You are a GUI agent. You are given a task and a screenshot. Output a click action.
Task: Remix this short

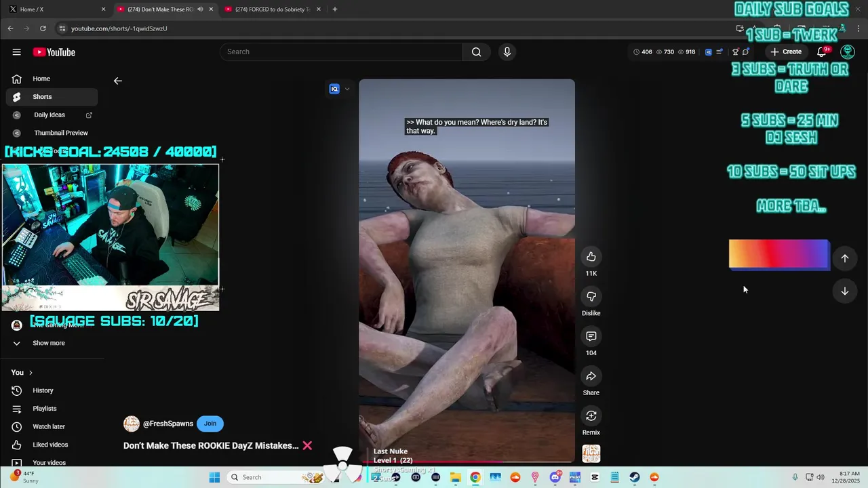point(591,415)
